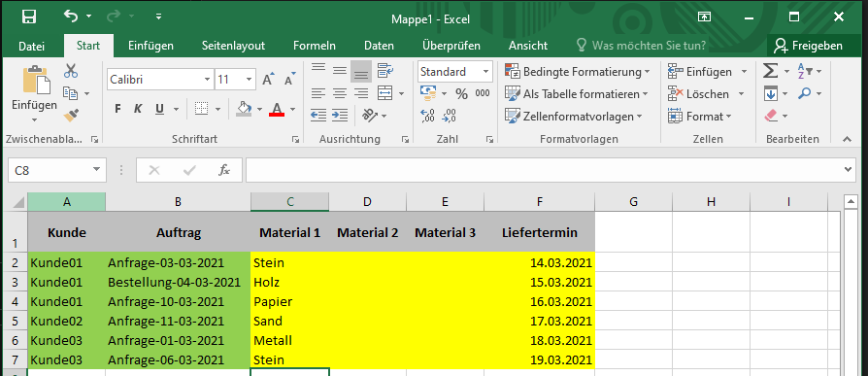Screen dimensions: 868x376
Task: Switch to the Seitenlayout tab
Action: point(233,46)
